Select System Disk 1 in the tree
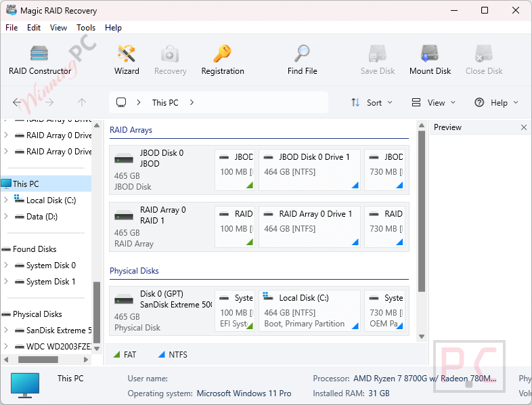Image resolution: width=532 pixels, height=405 pixels. tap(51, 282)
